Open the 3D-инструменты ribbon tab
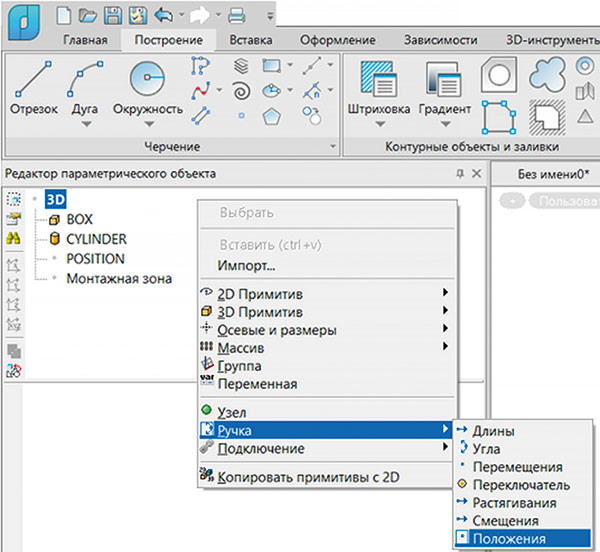Image resolution: width=600 pixels, height=552 pixels. (553, 40)
